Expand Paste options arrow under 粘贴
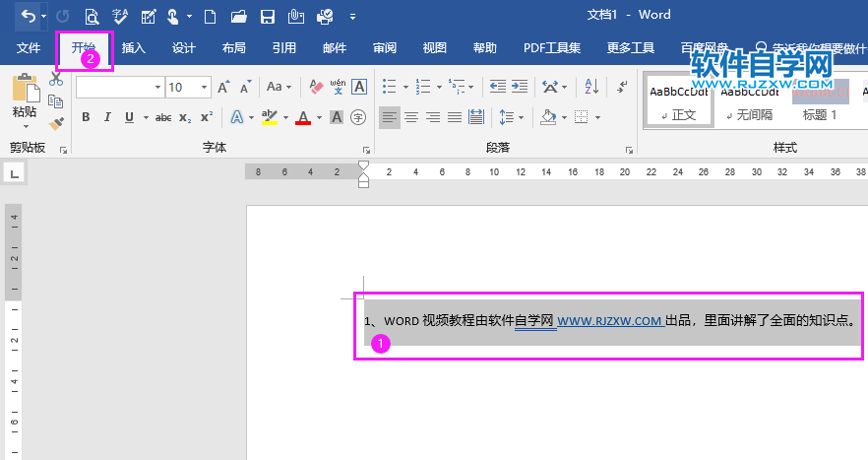This screenshot has width=868, height=460. coord(25,127)
